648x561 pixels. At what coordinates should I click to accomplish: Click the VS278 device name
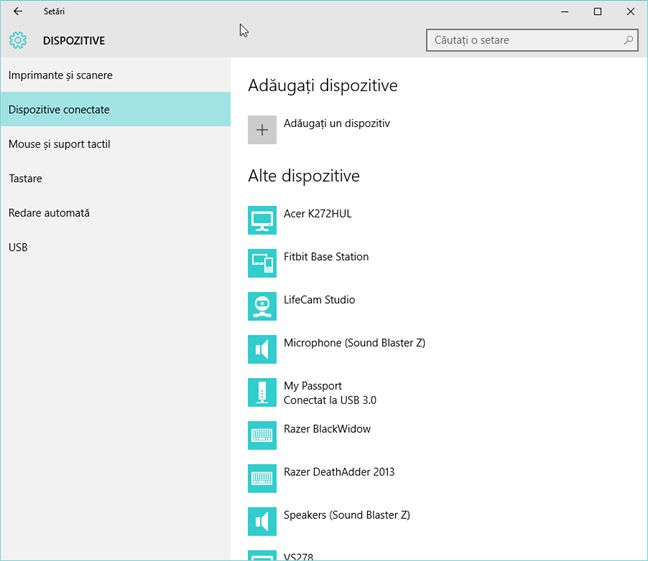(298, 557)
